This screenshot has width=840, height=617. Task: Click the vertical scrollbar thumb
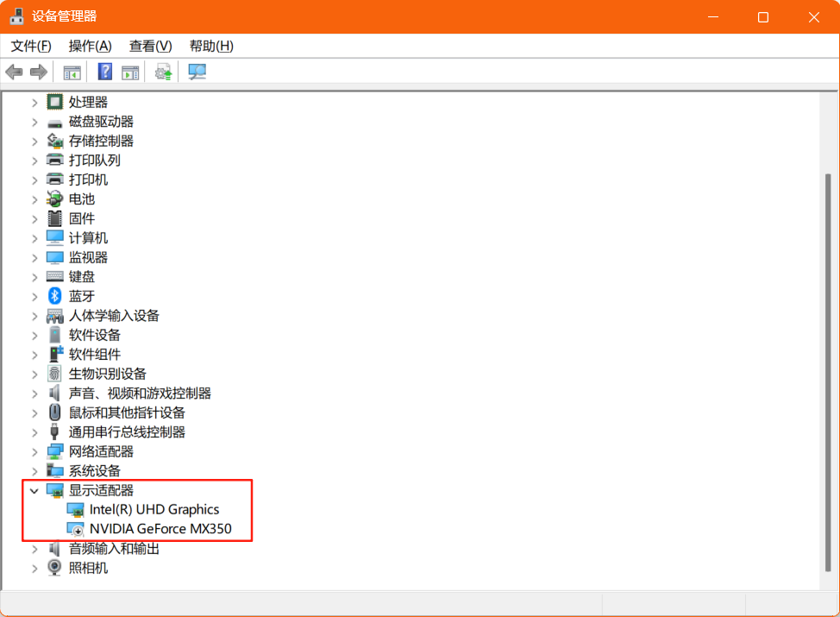(x=828, y=373)
